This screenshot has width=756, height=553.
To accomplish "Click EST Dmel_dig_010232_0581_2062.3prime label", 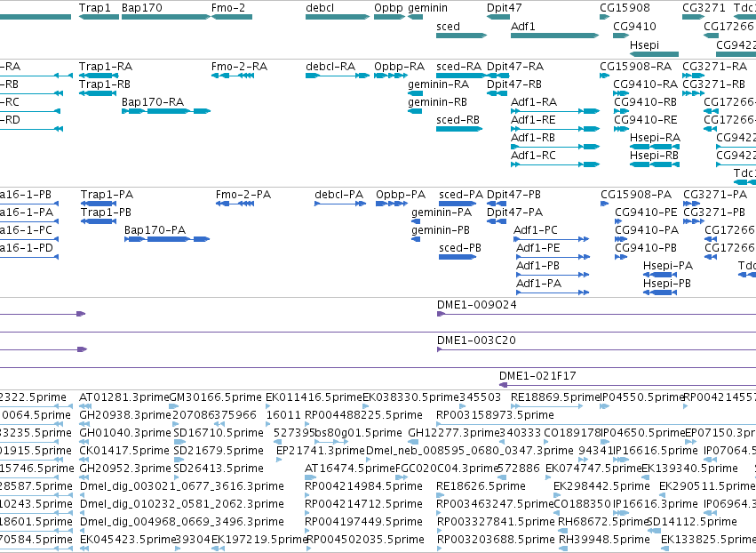I will point(182,505).
